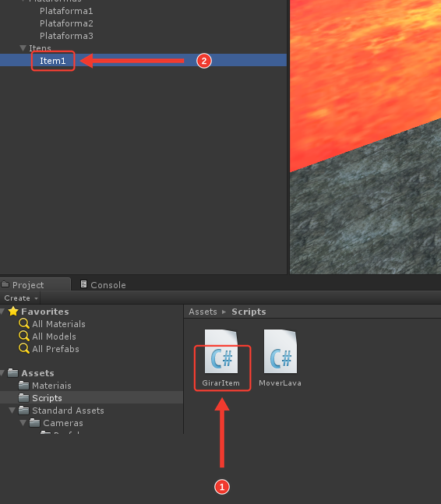
Task: Click the All Models magnifier icon
Action: pyautogui.click(x=24, y=336)
